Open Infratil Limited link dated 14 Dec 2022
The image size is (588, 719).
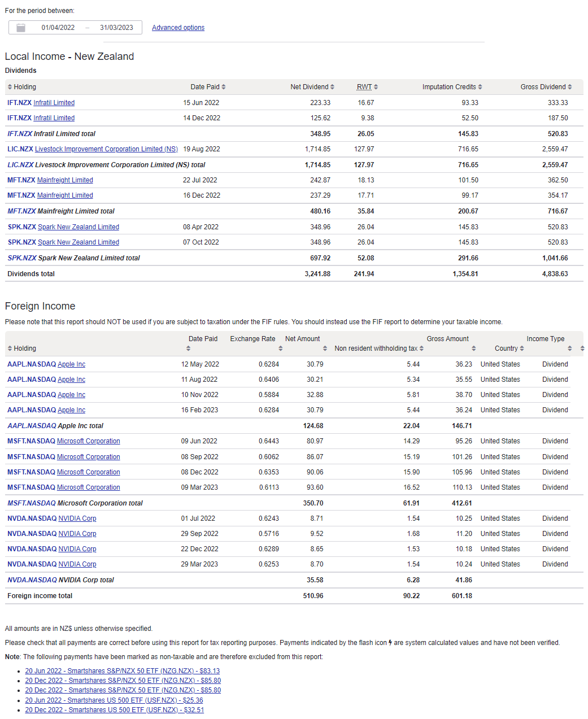[x=54, y=118]
